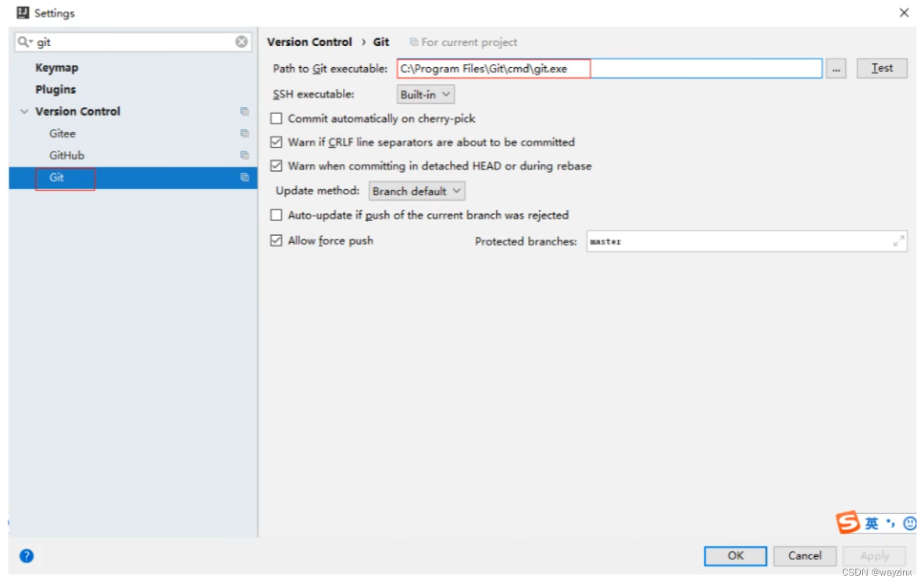Click the Cancel button
924x585 pixels.
(804, 555)
